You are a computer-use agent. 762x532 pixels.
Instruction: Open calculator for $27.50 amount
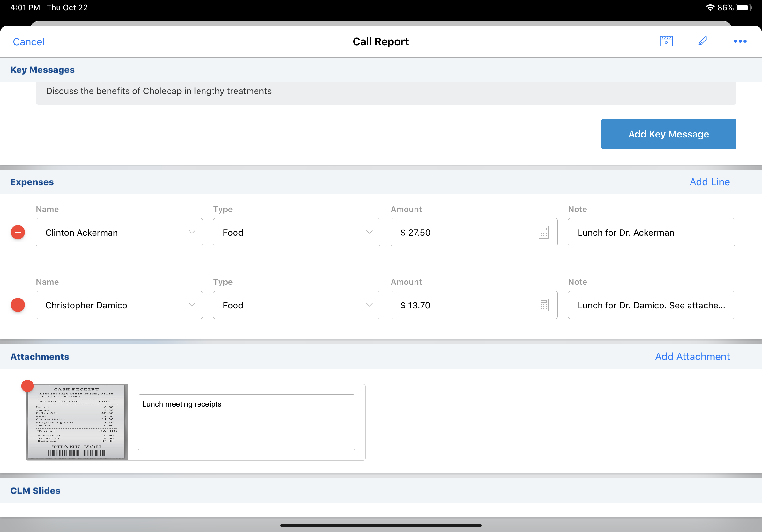[543, 232]
